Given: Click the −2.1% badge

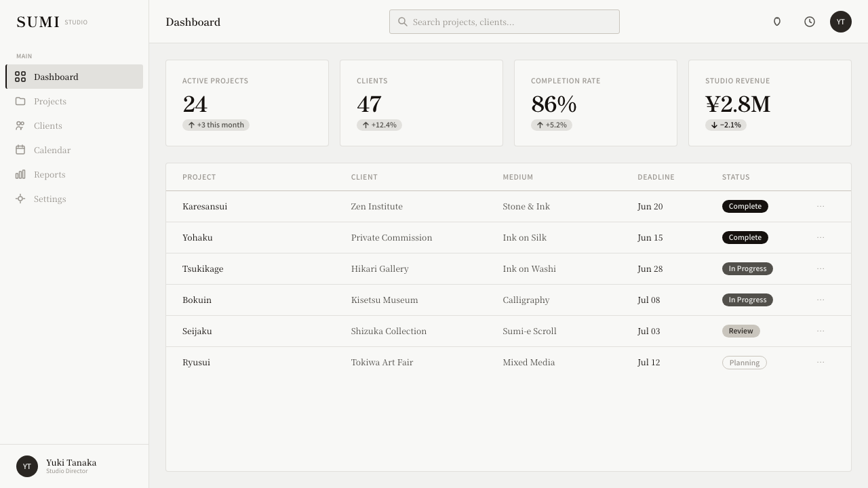Looking at the screenshot, I should tap(726, 125).
